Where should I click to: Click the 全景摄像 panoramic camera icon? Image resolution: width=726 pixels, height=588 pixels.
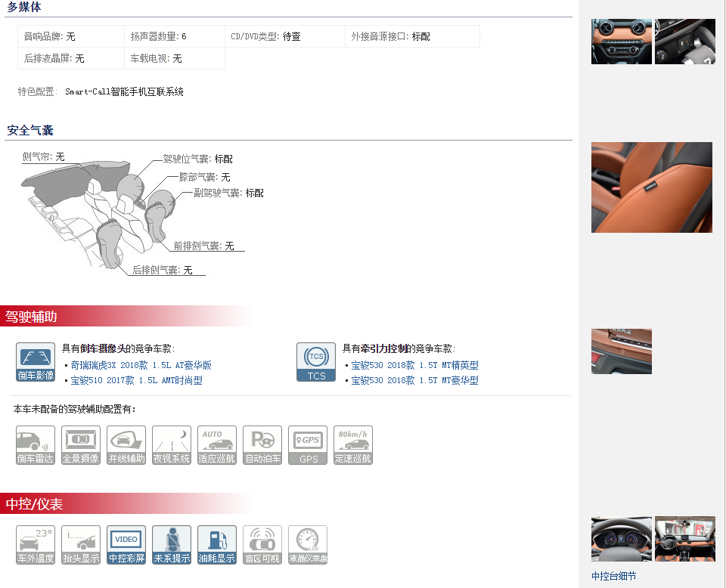point(81,445)
